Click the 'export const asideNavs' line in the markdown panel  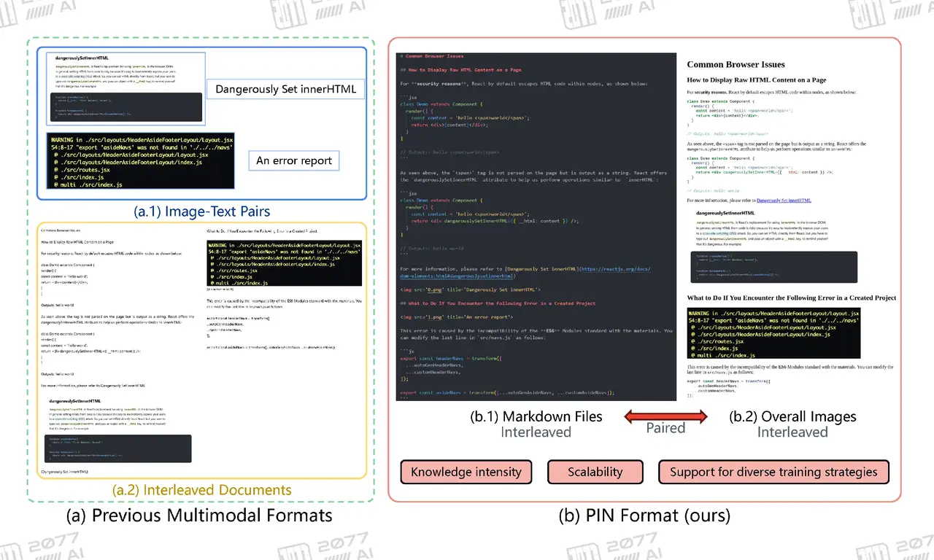pyautogui.click(x=507, y=392)
